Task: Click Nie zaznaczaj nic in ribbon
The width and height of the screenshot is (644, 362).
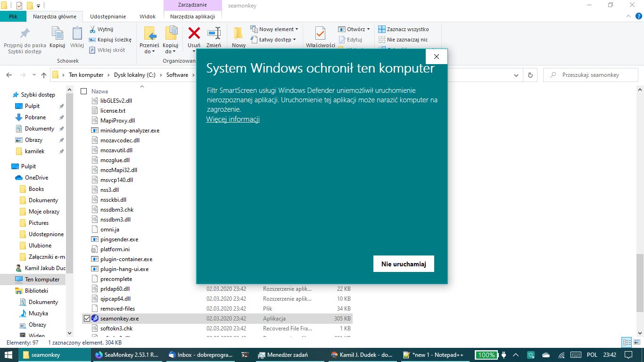Action: [403, 40]
